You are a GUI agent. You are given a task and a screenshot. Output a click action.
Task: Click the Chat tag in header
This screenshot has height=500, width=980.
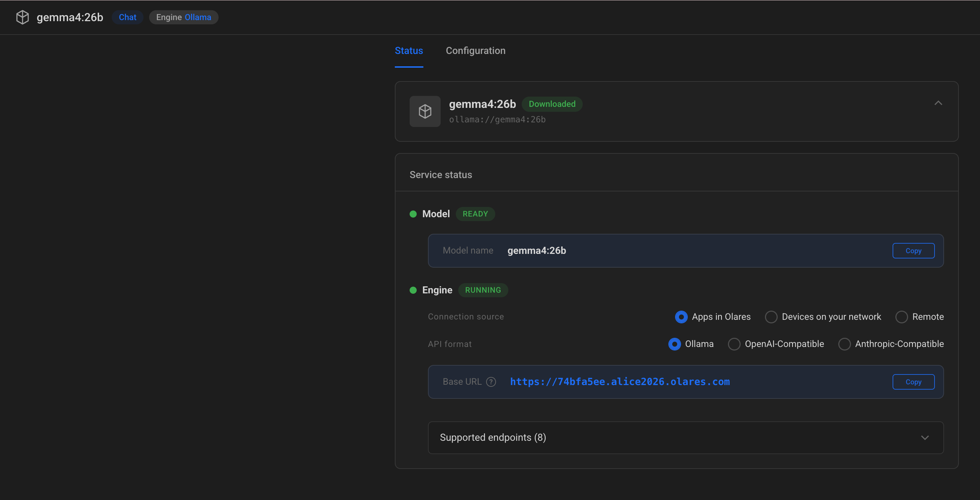[128, 17]
